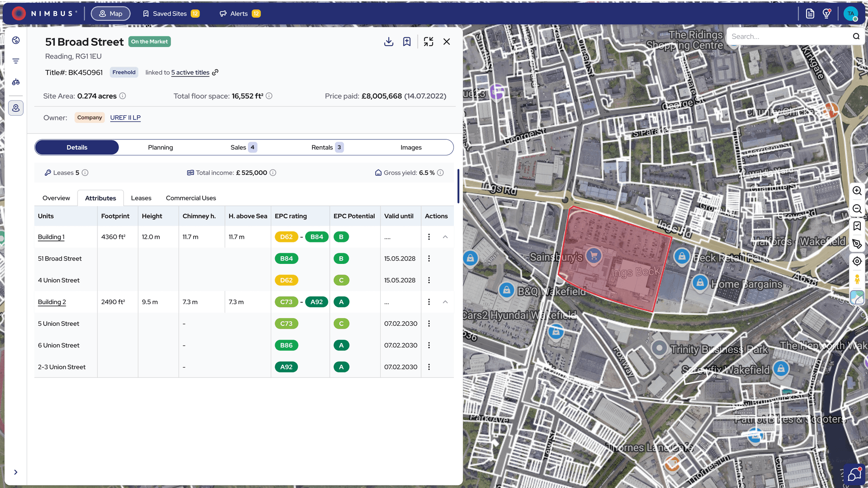Viewport: 868px width, 488px height.
Task: Open the Leases sub-tab
Action: click(141, 198)
